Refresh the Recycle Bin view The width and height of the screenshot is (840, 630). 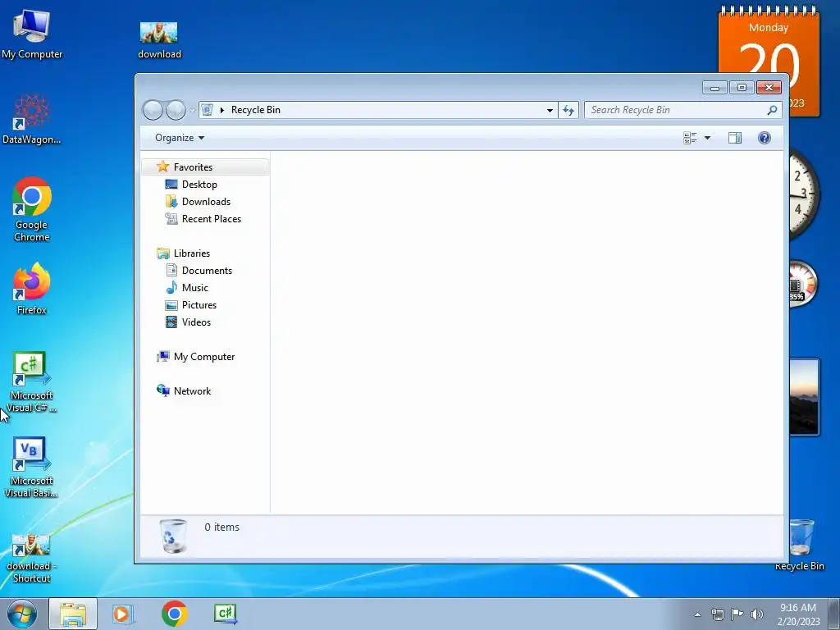point(568,111)
